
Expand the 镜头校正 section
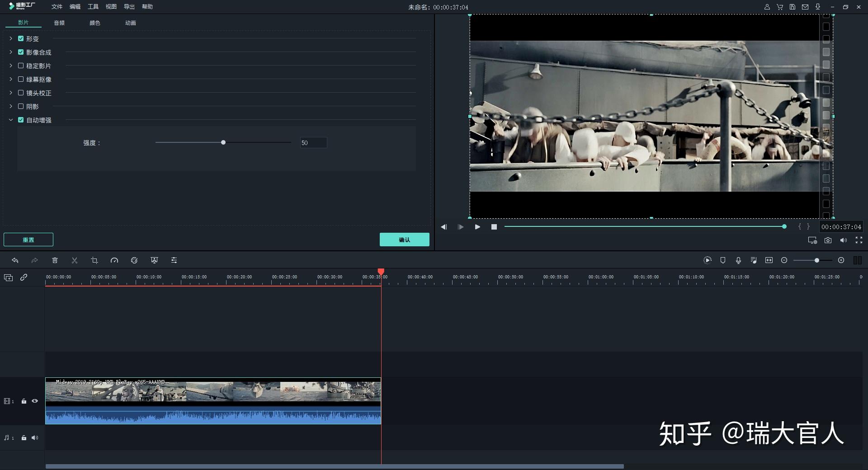(11, 93)
